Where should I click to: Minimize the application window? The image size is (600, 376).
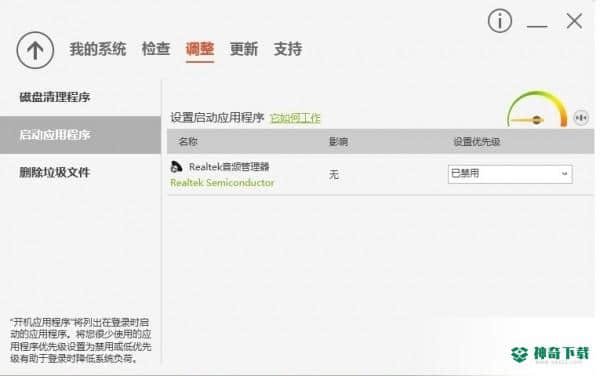pyautogui.click(x=537, y=26)
